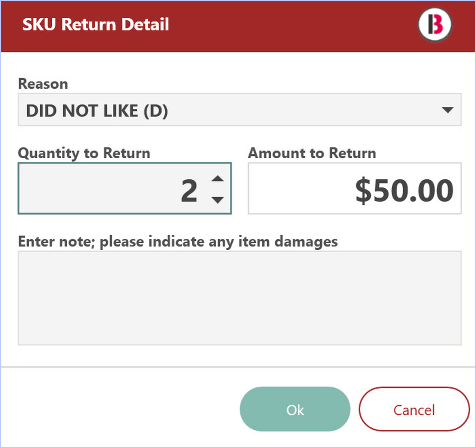The height and width of the screenshot is (448, 476).
Task: Click inside the item damages note box
Action: 239,298
